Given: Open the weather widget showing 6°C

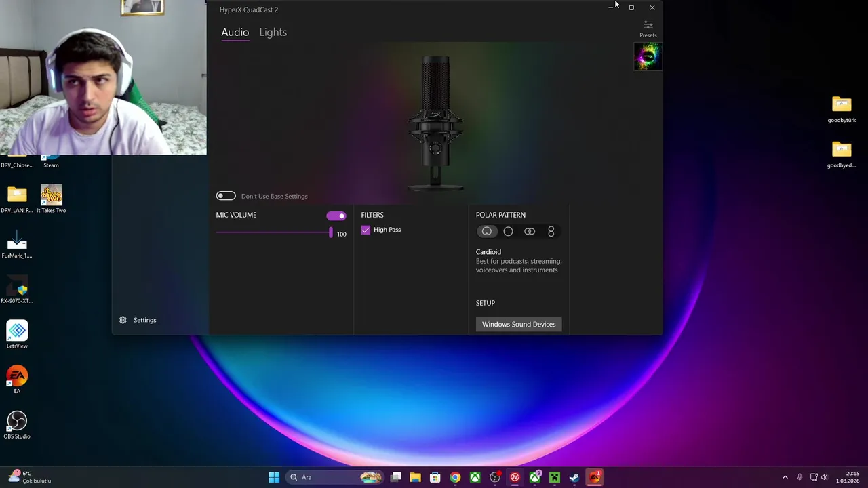Looking at the screenshot, I should pos(31,477).
